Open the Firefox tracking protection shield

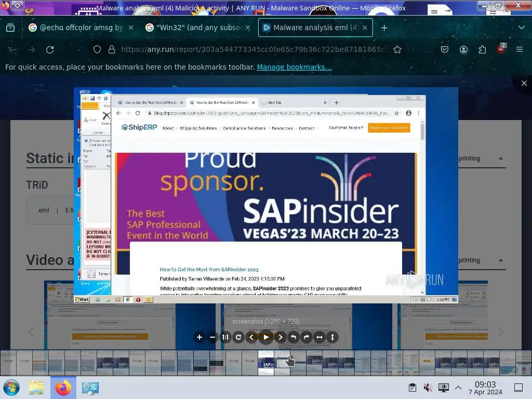[97, 49]
